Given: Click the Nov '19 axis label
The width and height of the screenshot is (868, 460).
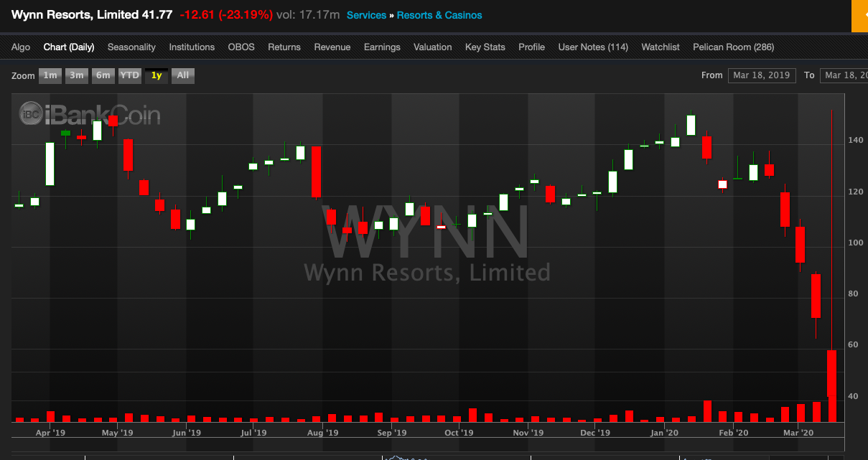Looking at the screenshot, I should 528,433.
